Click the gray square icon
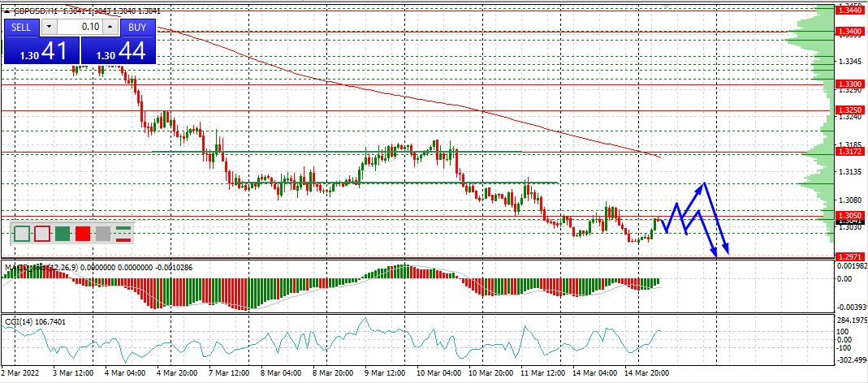Screen dimensions: 868x383 click(102, 234)
